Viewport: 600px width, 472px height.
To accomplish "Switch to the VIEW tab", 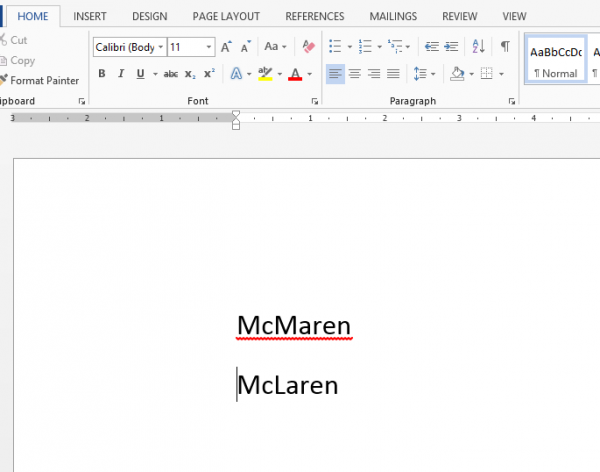I will click(514, 16).
